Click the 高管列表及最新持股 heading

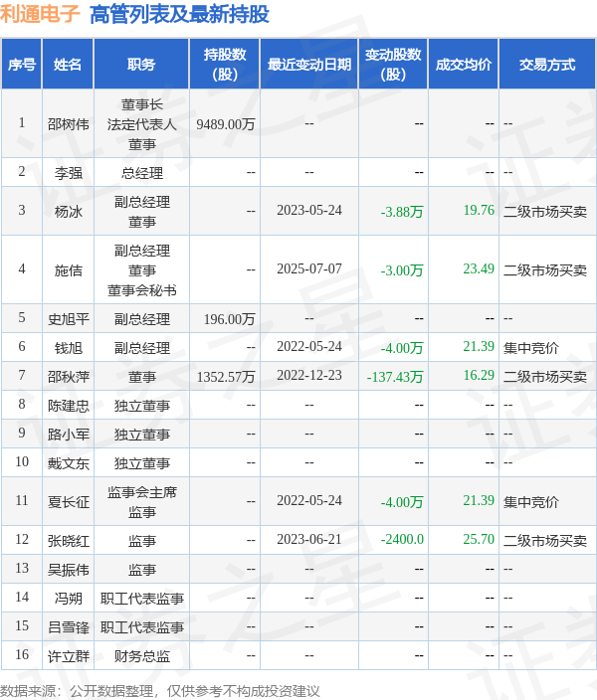180,14
